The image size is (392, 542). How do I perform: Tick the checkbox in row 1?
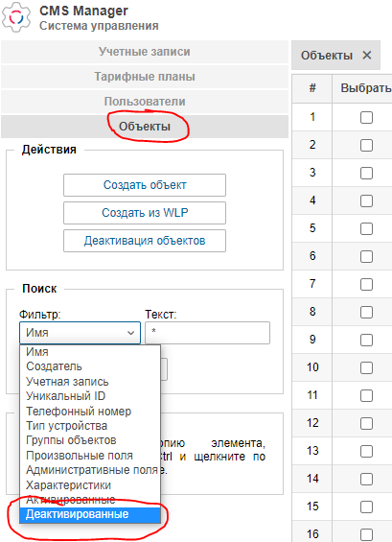pyautogui.click(x=366, y=117)
